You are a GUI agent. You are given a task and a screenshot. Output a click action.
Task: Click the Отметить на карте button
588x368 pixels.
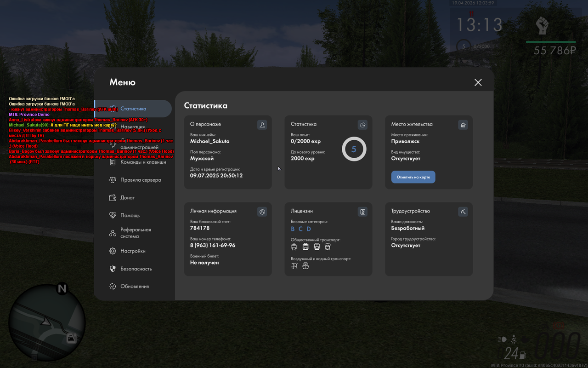(x=413, y=177)
